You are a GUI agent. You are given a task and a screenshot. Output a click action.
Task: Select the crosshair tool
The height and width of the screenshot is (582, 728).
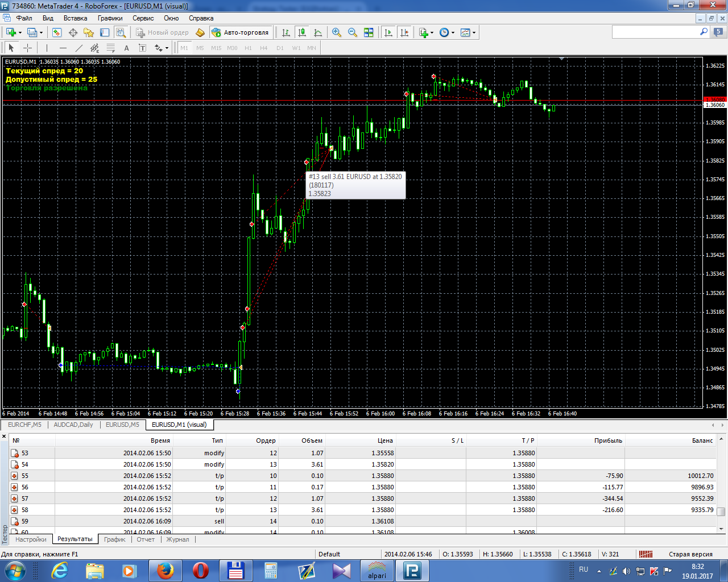click(27, 48)
